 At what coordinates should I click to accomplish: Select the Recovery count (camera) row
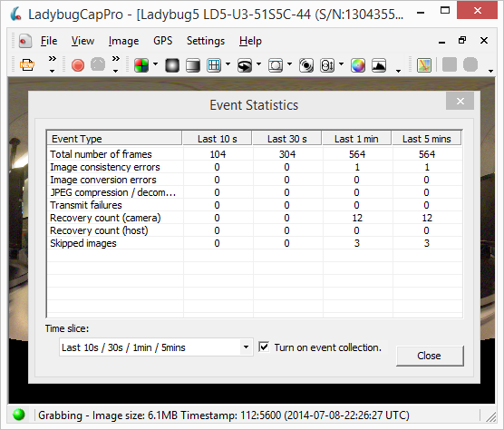pyautogui.click(x=255, y=218)
